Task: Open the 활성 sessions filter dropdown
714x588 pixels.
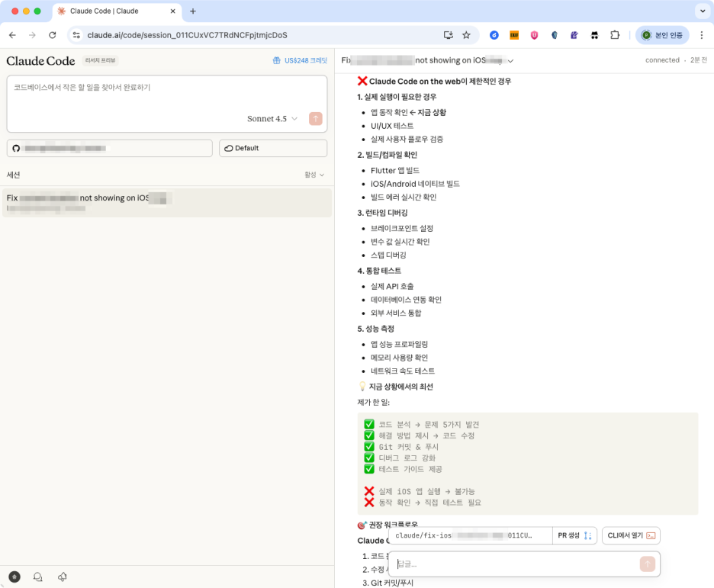Action: coord(314,175)
